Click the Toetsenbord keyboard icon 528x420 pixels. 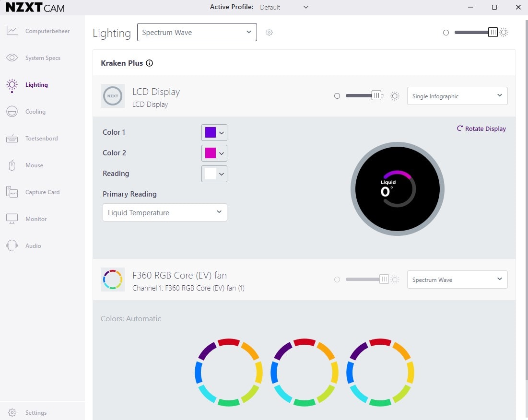tap(12, 138)
